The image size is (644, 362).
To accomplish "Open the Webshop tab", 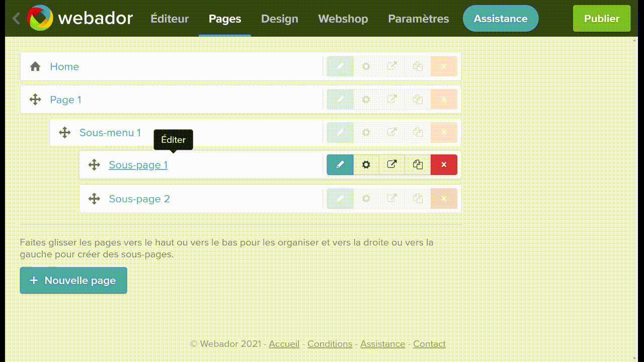I will tap(343, 19).
